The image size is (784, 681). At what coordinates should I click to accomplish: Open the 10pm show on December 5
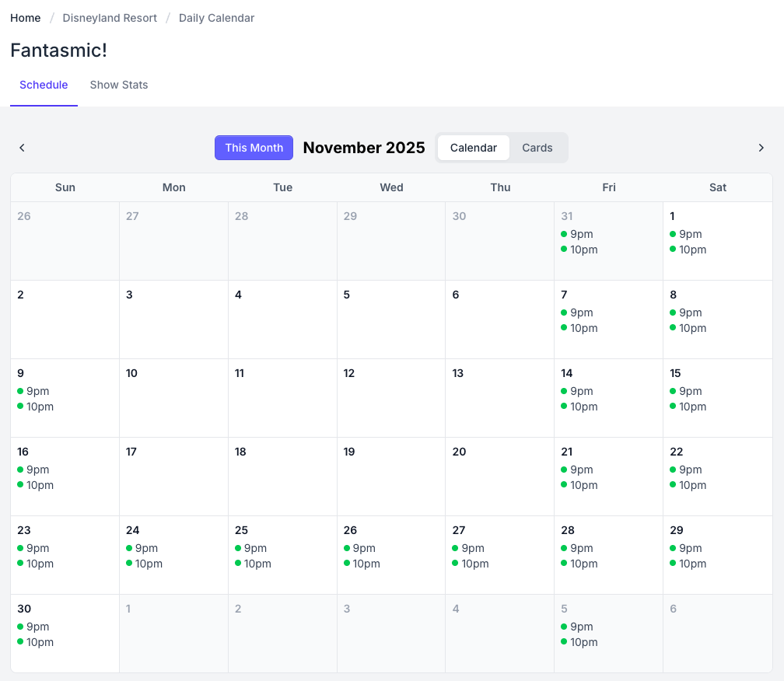click(583, 642)
